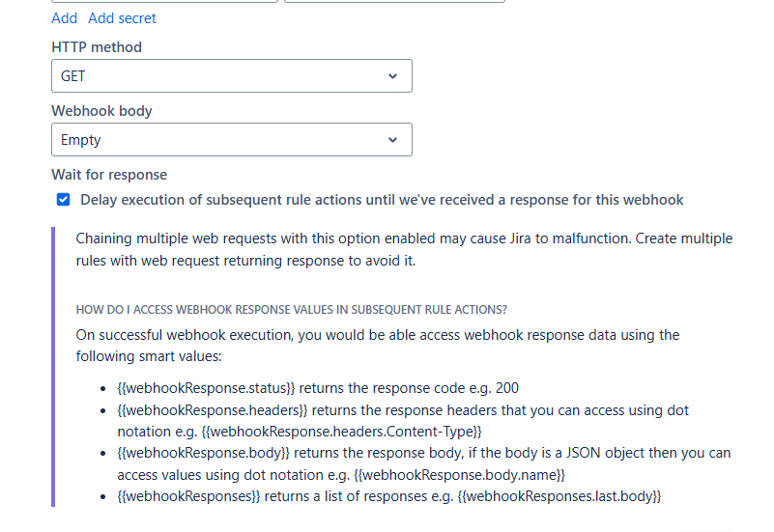774x532 pixels.
Task: Open the Webhook body dropdown showing Empty
Action: [222, 140]
